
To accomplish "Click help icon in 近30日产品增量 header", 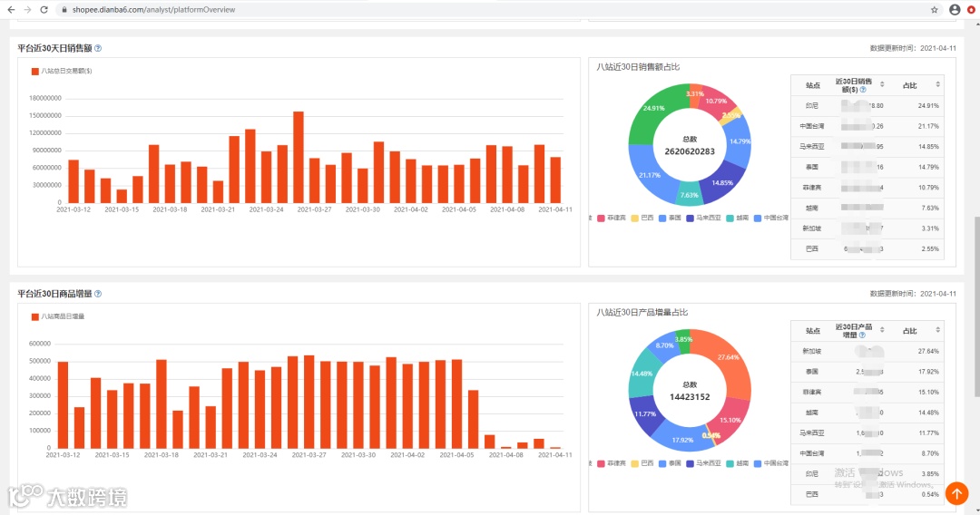I will pyautogui.click(x=863, y=335).
